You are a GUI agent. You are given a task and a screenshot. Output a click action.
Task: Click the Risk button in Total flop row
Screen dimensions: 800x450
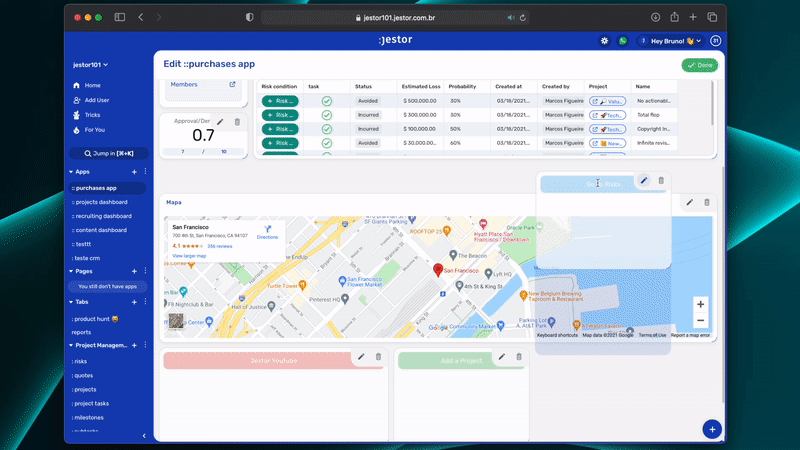(280, 115)
